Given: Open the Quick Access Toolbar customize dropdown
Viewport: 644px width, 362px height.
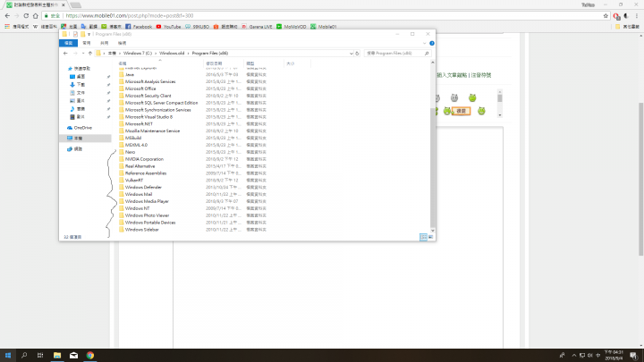Looking at the screenshot, I should (x=89, y=35).
